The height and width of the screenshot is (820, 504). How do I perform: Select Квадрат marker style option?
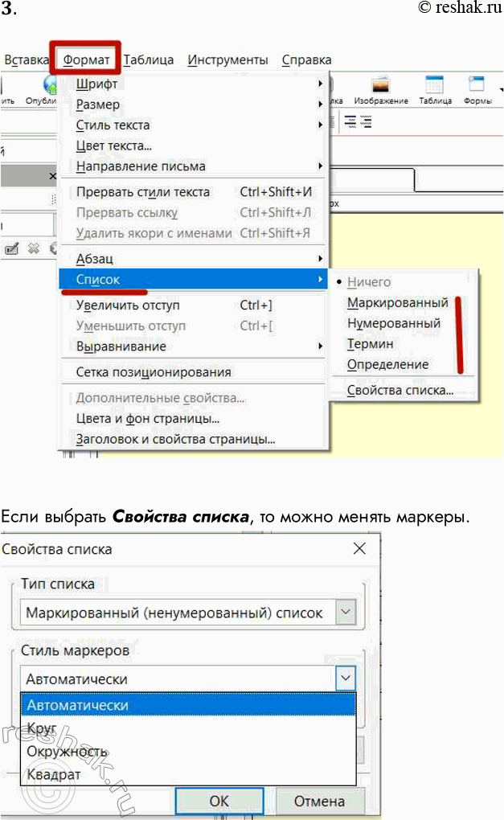(x=54, y=774)
